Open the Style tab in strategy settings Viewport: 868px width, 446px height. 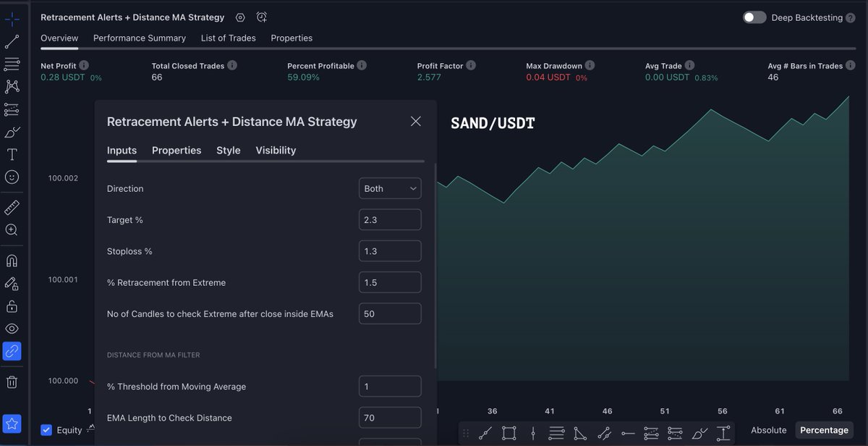tap(228, 150)
